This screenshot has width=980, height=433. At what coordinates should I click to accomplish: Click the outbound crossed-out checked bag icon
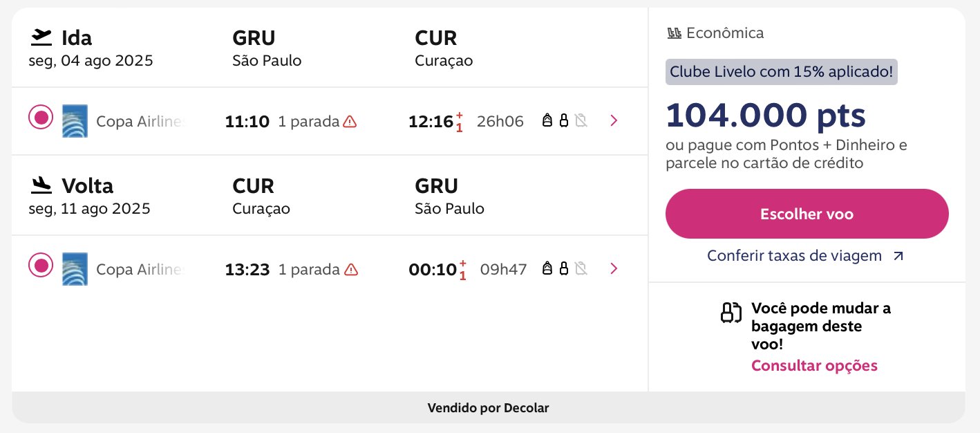(x=581, y=121)
